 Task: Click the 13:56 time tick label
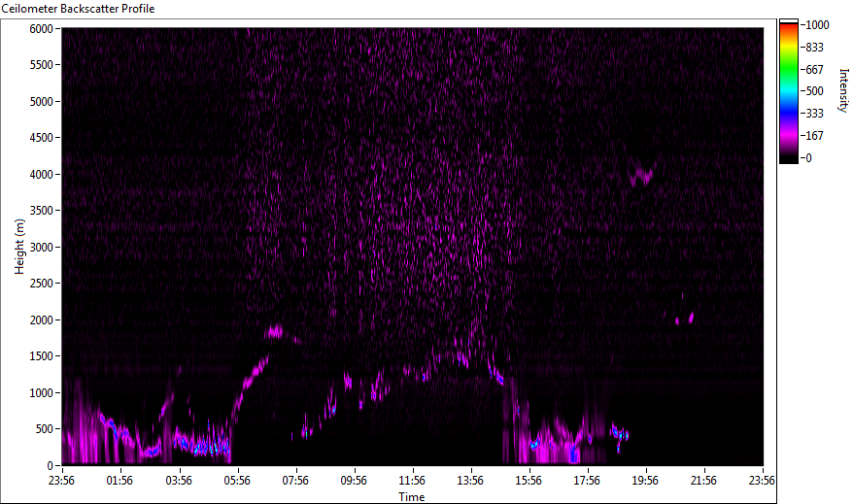470,481
